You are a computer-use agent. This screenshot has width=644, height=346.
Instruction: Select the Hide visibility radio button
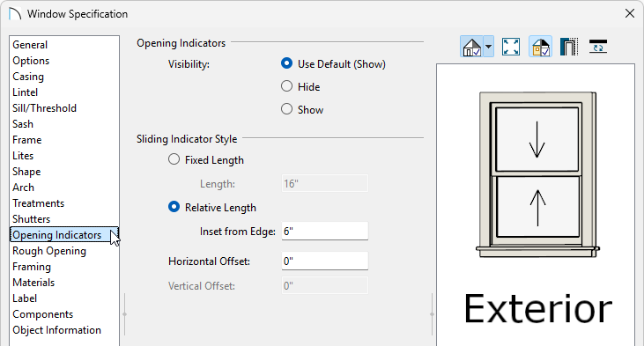tap(286, 86)
